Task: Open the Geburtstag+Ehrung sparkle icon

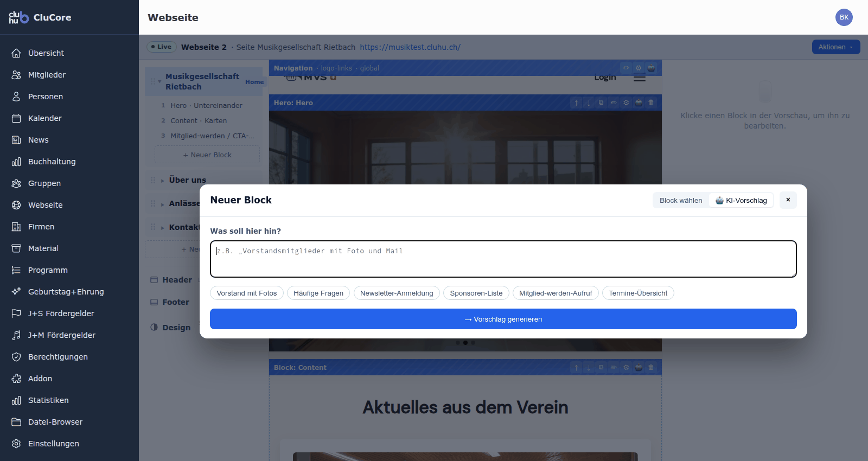Action: click(x=16, y=292)
